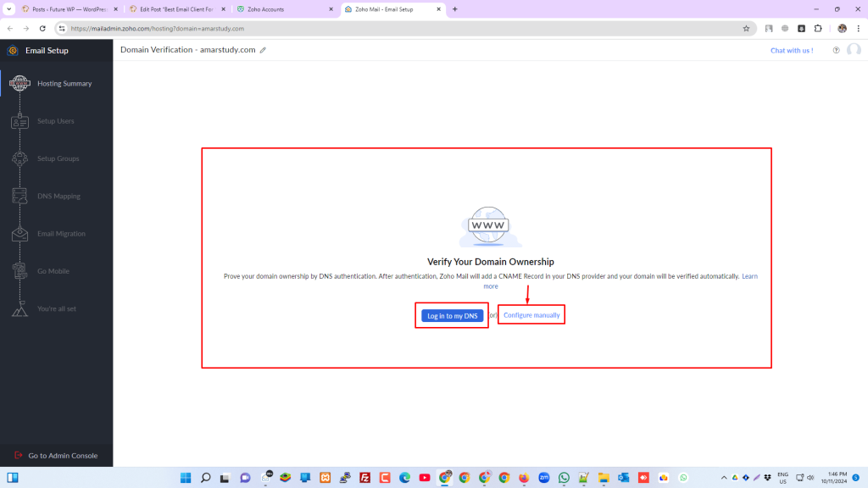Go back to the previous page
Image resolution: width=868 pixels, height=488 pixels.
coord(10,29)
